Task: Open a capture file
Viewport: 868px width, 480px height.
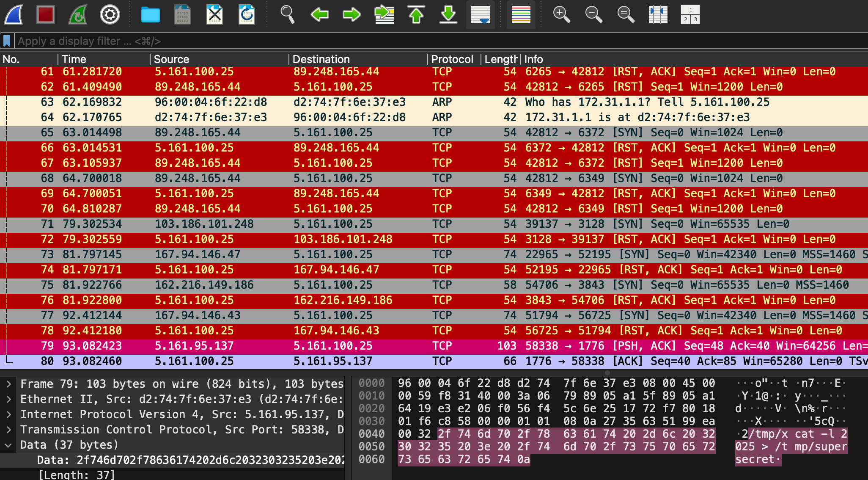Action: click(x=150, y=15)
